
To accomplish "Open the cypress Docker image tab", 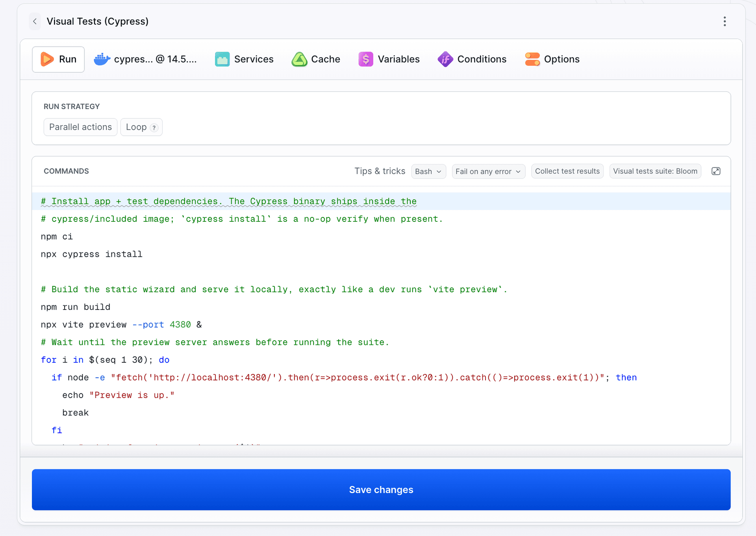I will click(145, 59).
